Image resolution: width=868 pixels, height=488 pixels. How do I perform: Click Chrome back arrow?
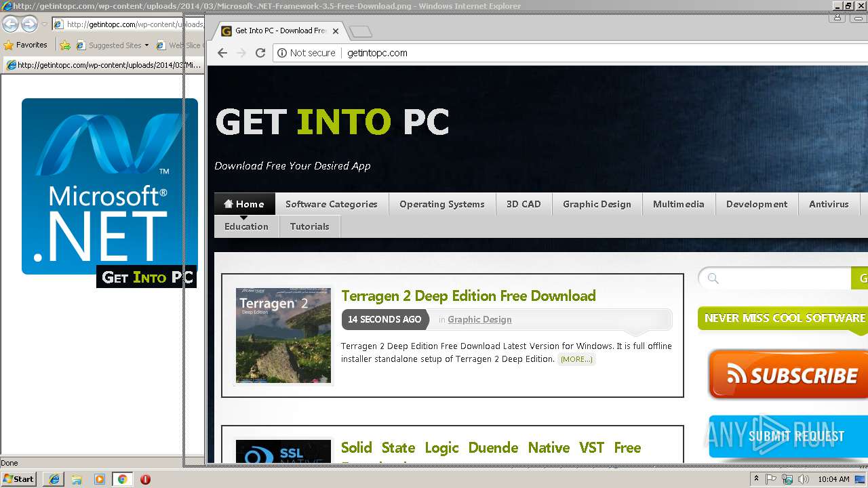[x=222, y=53]
